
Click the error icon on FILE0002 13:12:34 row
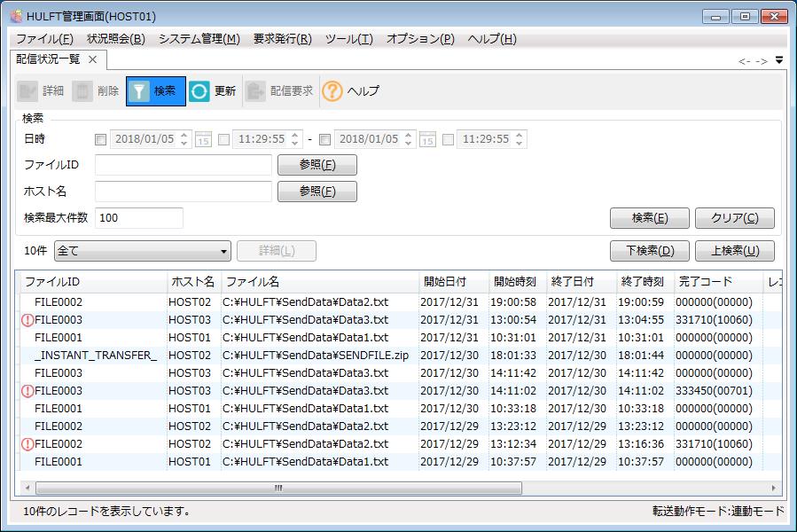click(x=27, y=444)
